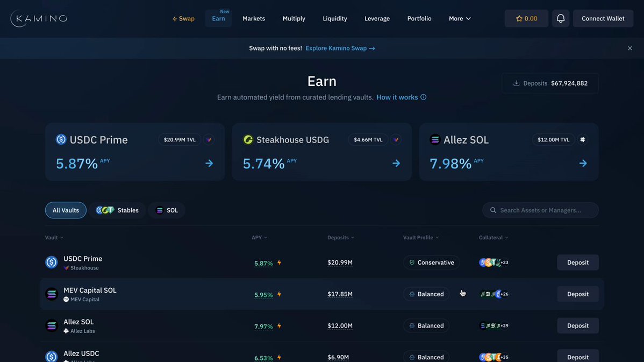Click SOL icon in Allez SOL row
This screenshot has height=362, width=644.
[52, 325]
